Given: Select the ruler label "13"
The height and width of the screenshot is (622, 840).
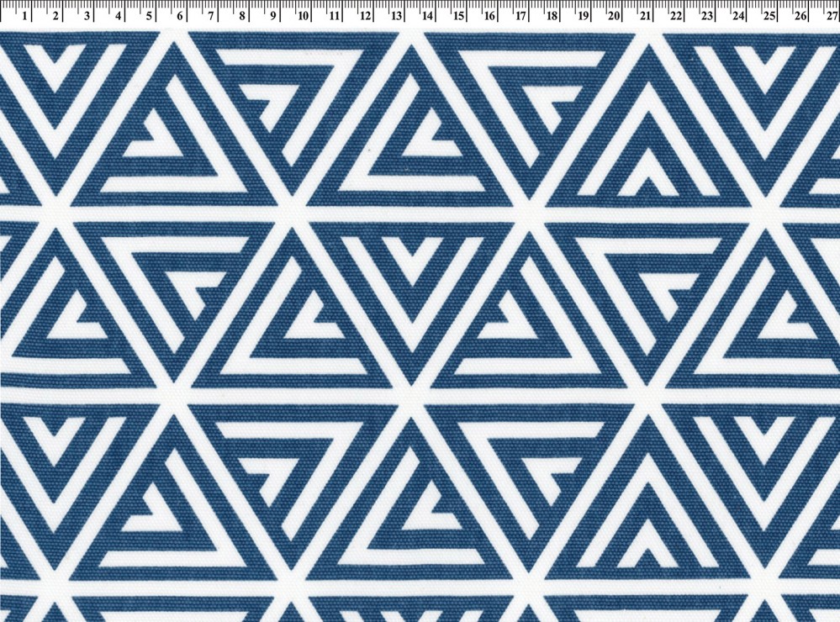Looking at the screenshot, I should point(396,16).
